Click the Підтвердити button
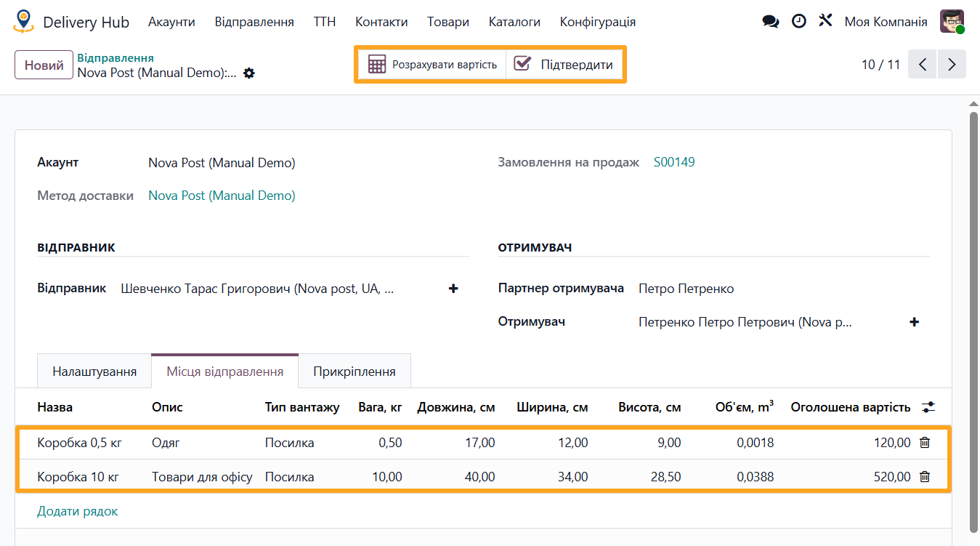The width and height of the screenshot is (980, 546). (564, 64)
